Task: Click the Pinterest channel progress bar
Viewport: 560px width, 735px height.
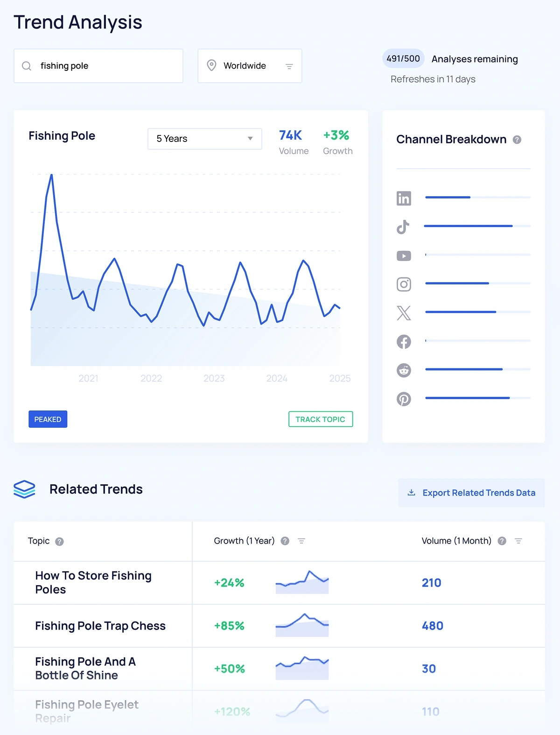Action: [x=478, y=398]
